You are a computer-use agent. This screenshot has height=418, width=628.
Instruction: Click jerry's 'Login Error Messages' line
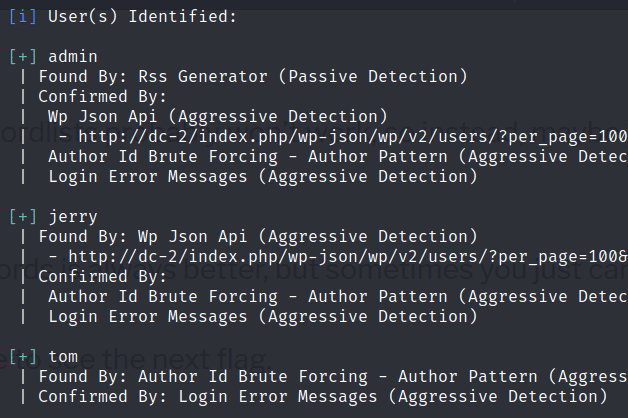263,317
